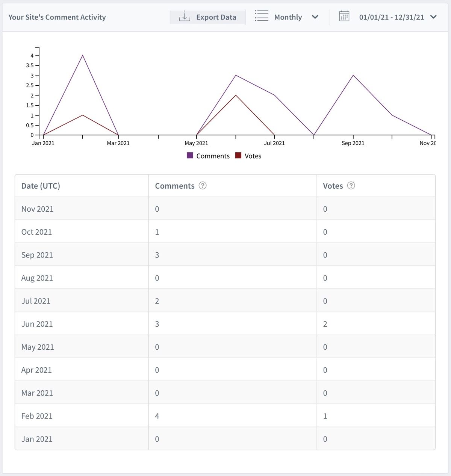Open the calendar icon for date range
The image size is (451, 476).
344,16
